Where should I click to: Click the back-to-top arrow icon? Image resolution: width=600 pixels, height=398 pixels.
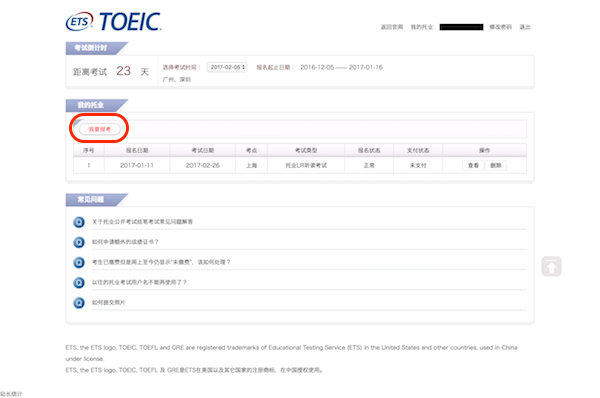(551, 266)
